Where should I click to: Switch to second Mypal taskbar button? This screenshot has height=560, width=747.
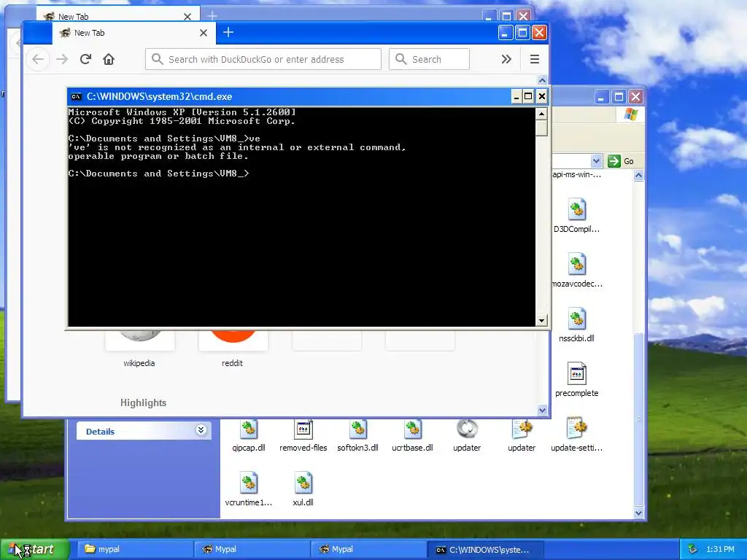[368, 550]
